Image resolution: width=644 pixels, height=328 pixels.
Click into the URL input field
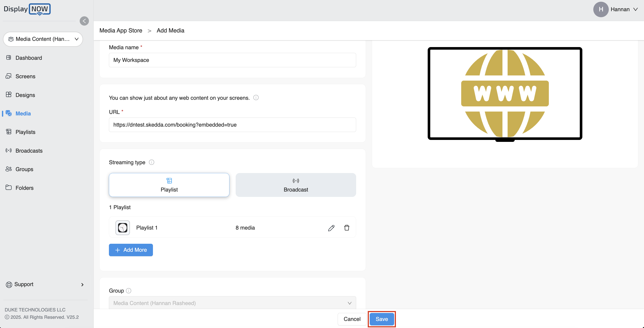click(x=232, y=125)
